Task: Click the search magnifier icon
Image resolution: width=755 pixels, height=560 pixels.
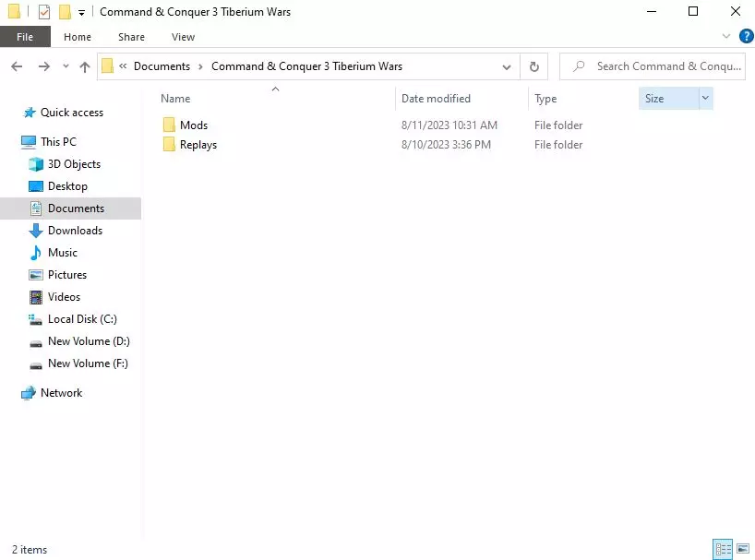Action: point(579,66)
